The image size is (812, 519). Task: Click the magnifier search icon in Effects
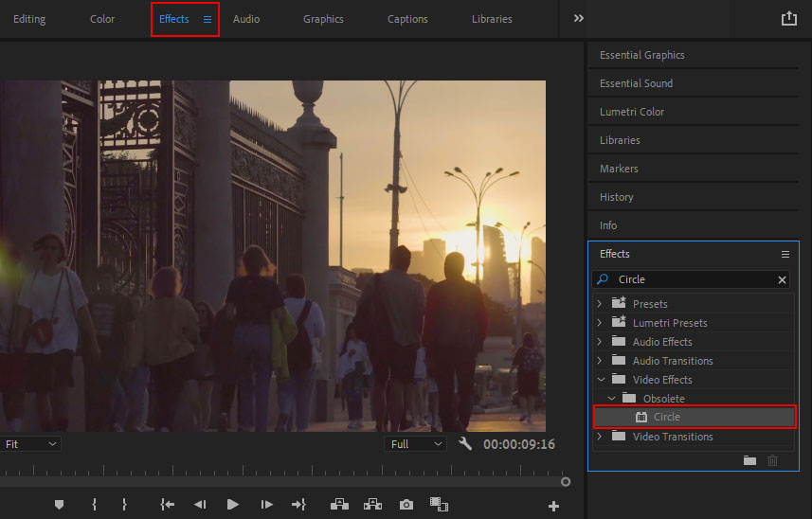point(603,279)
